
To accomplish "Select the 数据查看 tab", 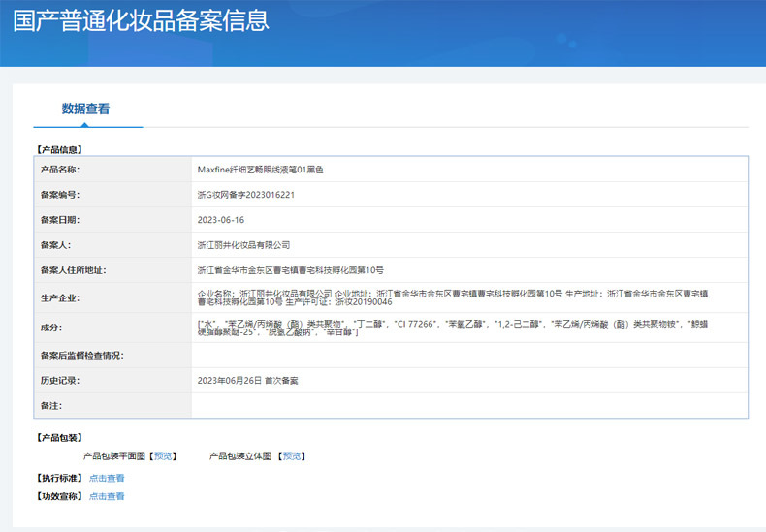I will [85, 109].
